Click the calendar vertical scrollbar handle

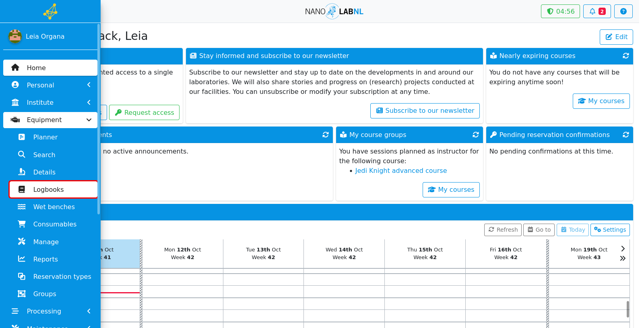(x=627, y=309)
